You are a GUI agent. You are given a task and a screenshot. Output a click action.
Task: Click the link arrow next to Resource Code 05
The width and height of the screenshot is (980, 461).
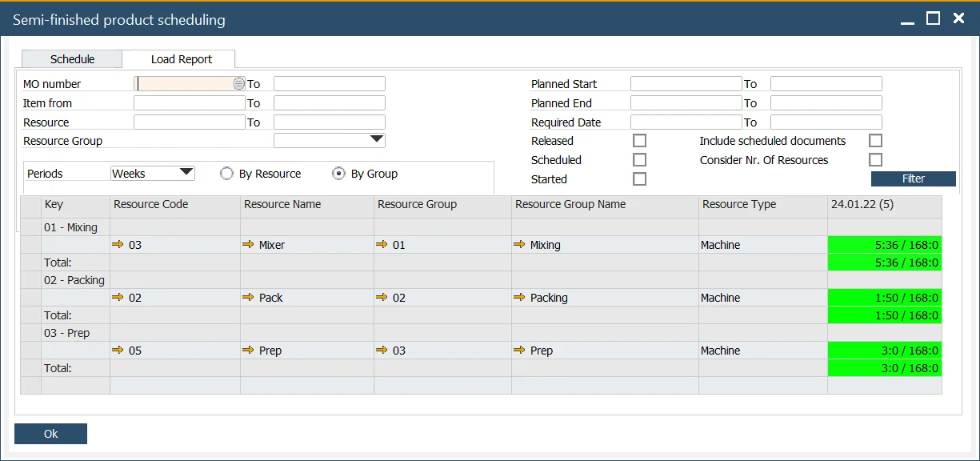pyautogui.click(x=118, y=351)
